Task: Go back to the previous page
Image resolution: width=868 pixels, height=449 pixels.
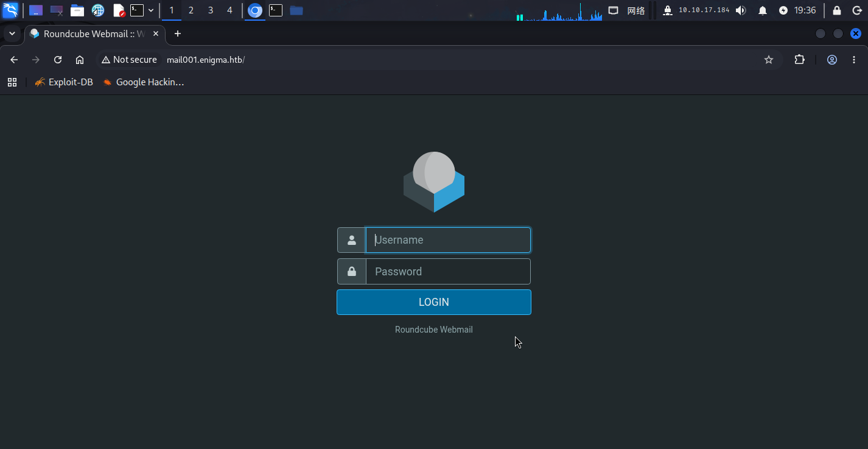Action: pos(14,60)
